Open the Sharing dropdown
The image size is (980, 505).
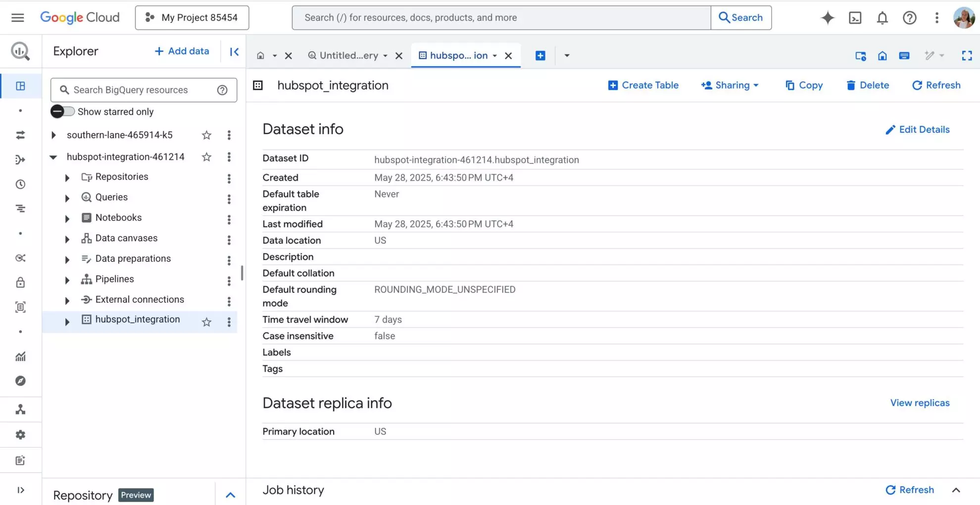click(x=730, y=85)
